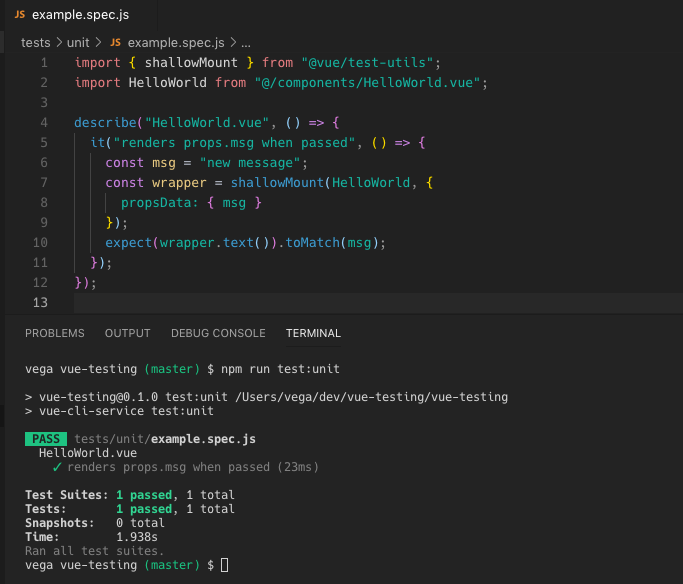Click the green checkmark beside the passed test

(x=57, y=467)
